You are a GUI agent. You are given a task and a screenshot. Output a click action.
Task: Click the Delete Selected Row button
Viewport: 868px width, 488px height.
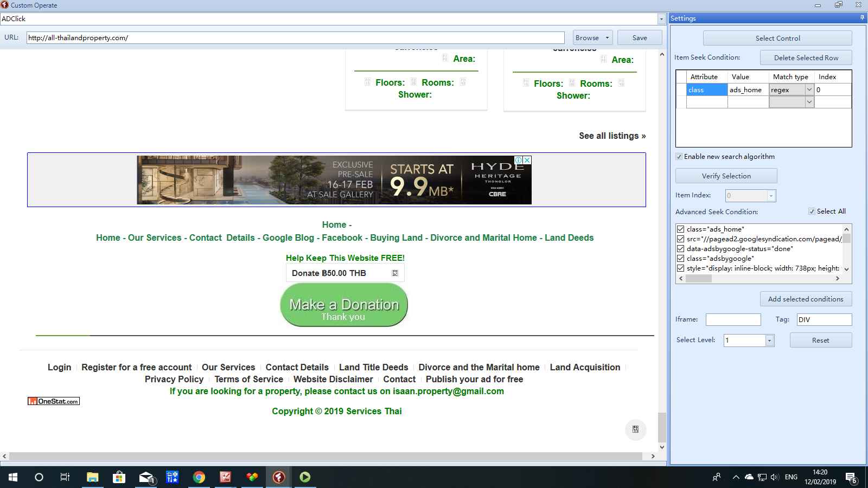806,58
